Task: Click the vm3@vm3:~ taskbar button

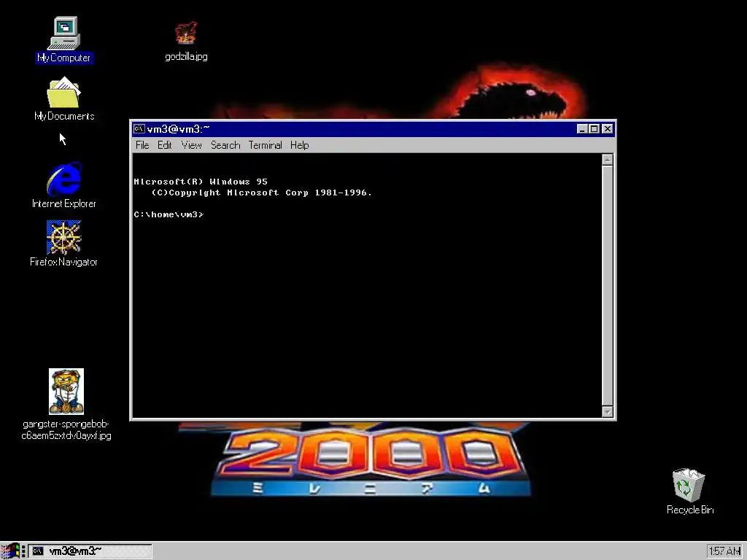Action: click(90, 551)
